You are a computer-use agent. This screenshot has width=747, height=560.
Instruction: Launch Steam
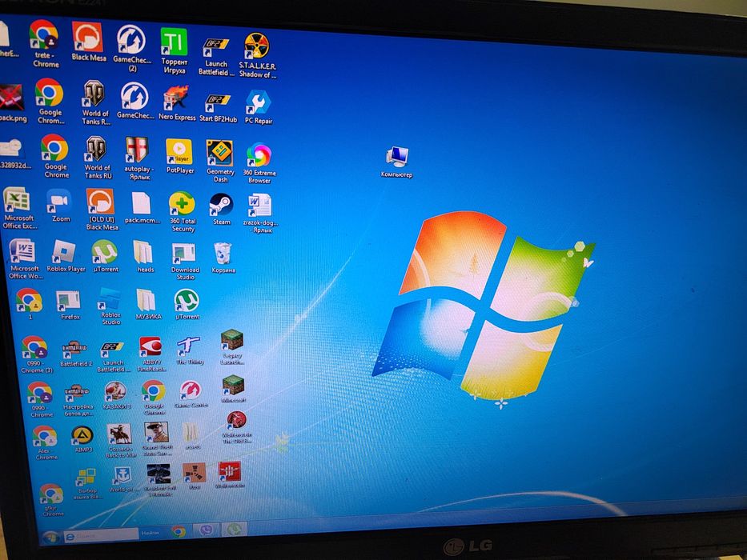coord(222,209)
